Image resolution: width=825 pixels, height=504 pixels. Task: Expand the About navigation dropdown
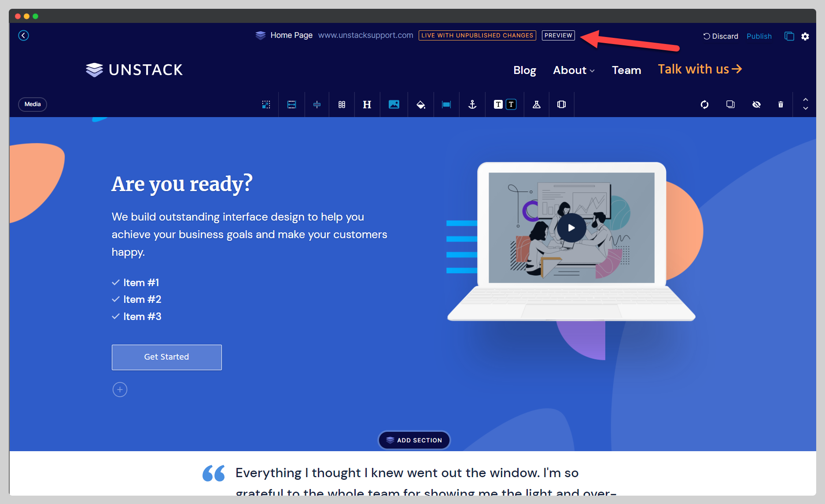click(574, 70)
